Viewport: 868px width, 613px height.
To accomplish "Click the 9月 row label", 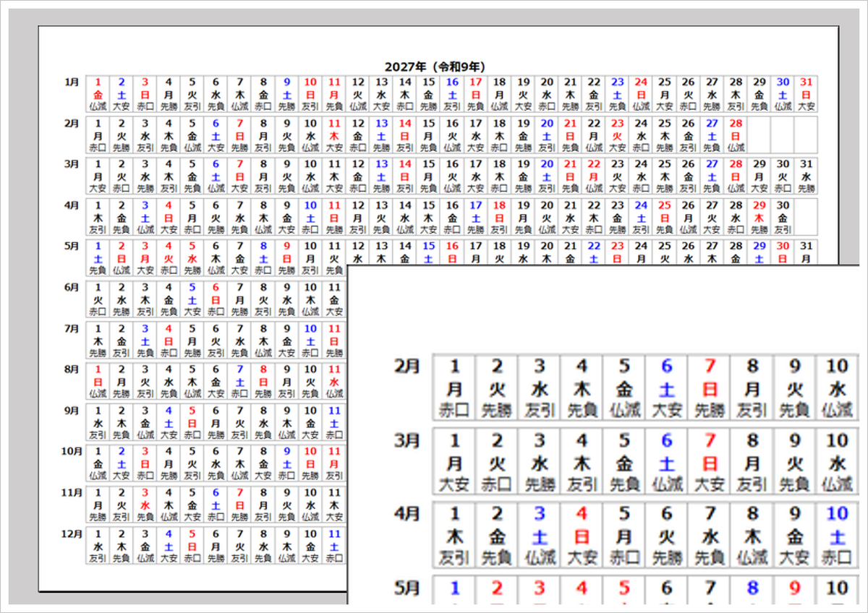I will click(x=72, y=410).
